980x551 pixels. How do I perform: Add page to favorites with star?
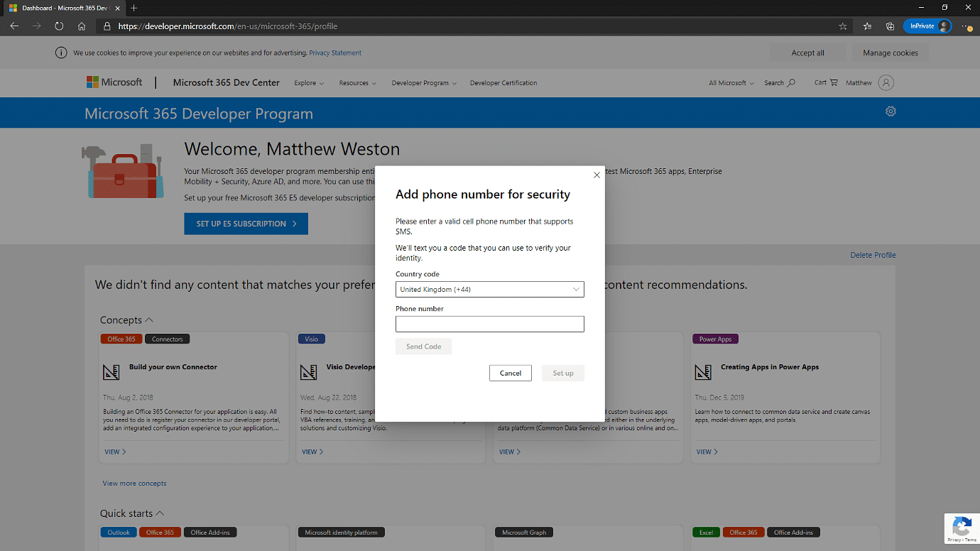point(843,26)
